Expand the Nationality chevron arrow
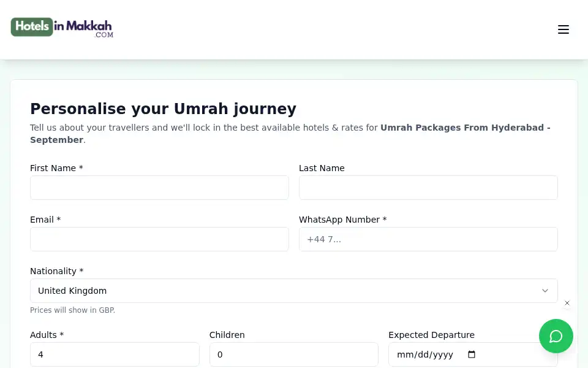 (x=545, y=291)
